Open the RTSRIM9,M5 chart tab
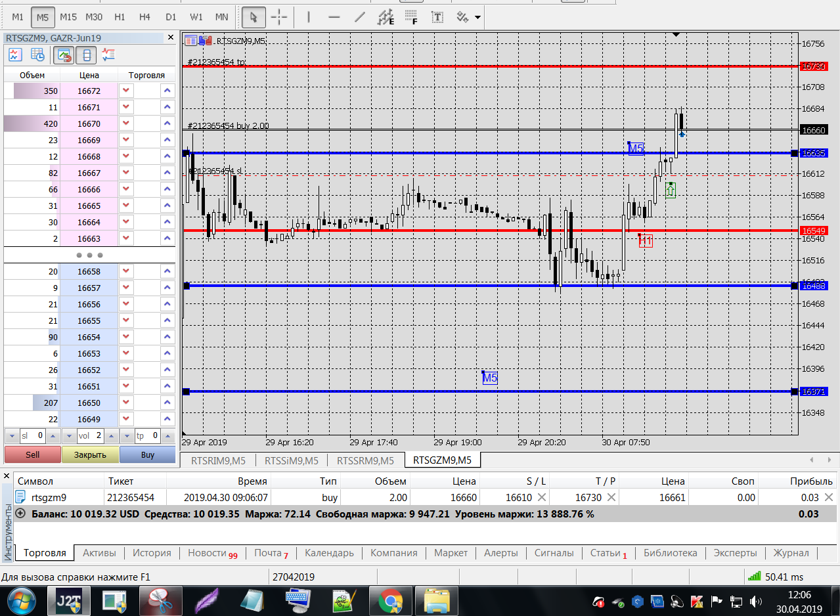 click(218, 460)
